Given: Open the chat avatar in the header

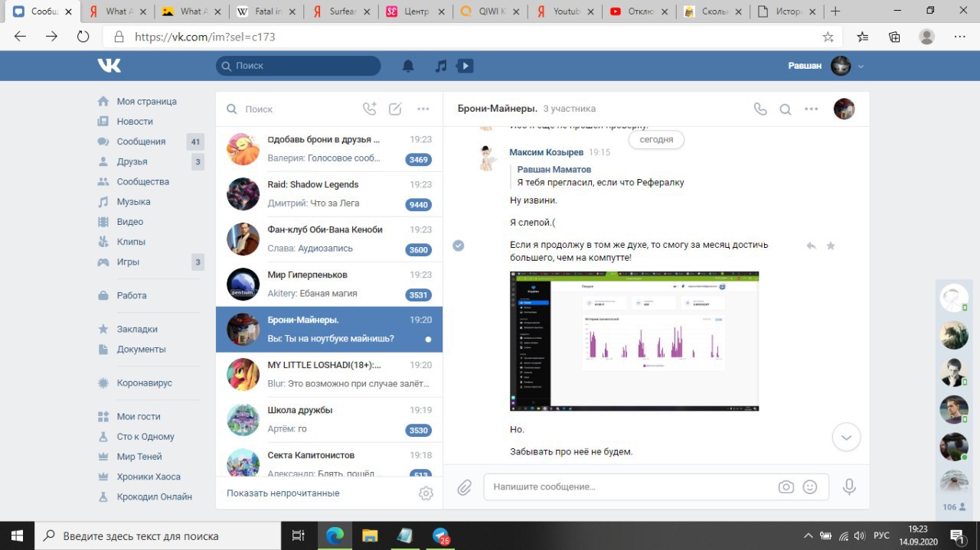Looking at the screenshot, I should tap(844, 109).
